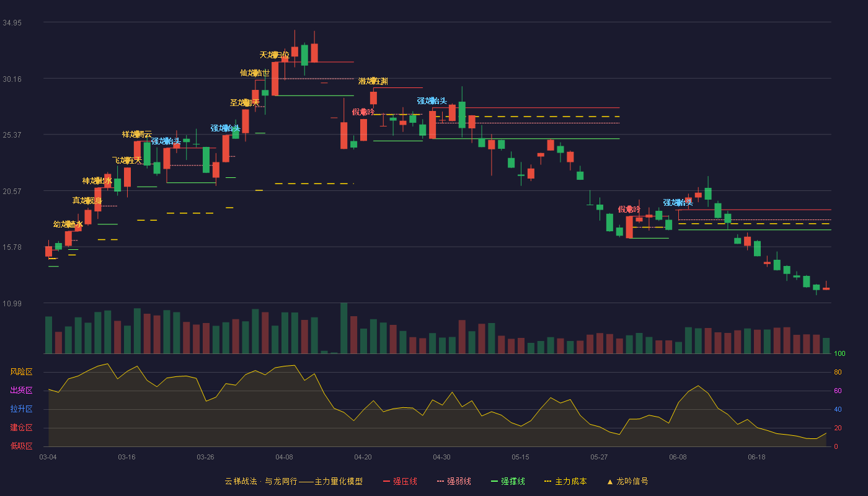Click the 祥龙腾云 signal marker

click(x=137, y=134)
